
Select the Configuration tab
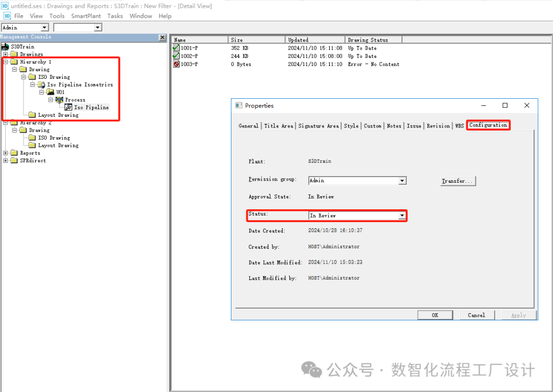pyautogui.click(x=488, y=125)
